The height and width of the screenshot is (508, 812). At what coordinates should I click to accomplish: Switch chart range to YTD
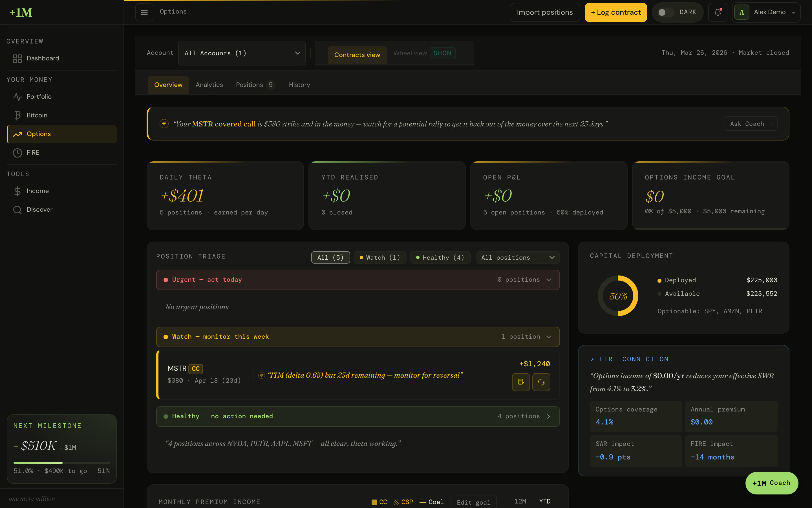pyautogui.click(x=545, y=501)
